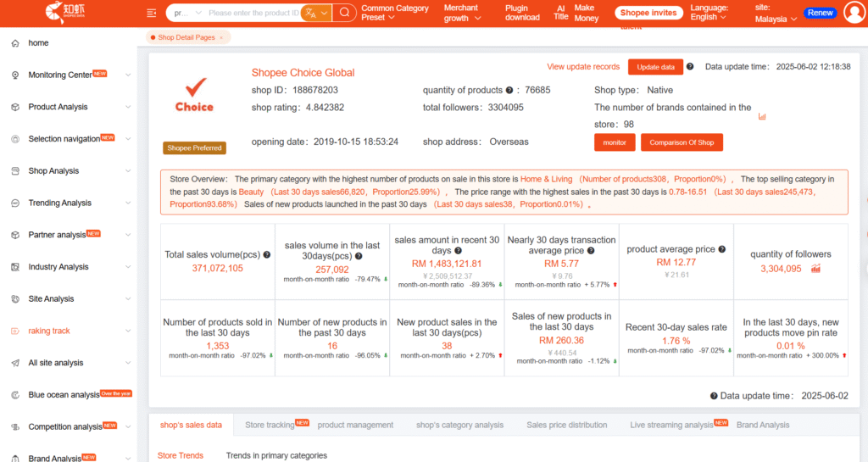Switch to shop's sales data tab
Viewport: 868px width, 462px height.
(191, 425)
